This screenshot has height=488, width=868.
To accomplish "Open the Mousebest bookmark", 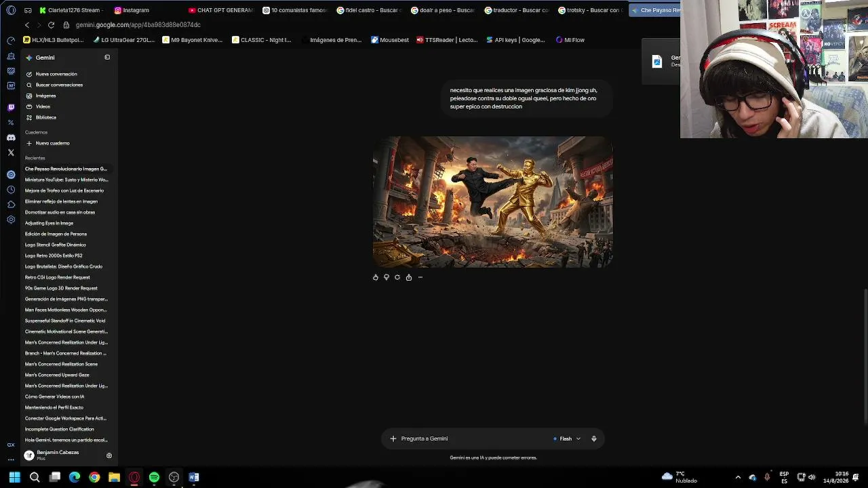I will 390,40.
